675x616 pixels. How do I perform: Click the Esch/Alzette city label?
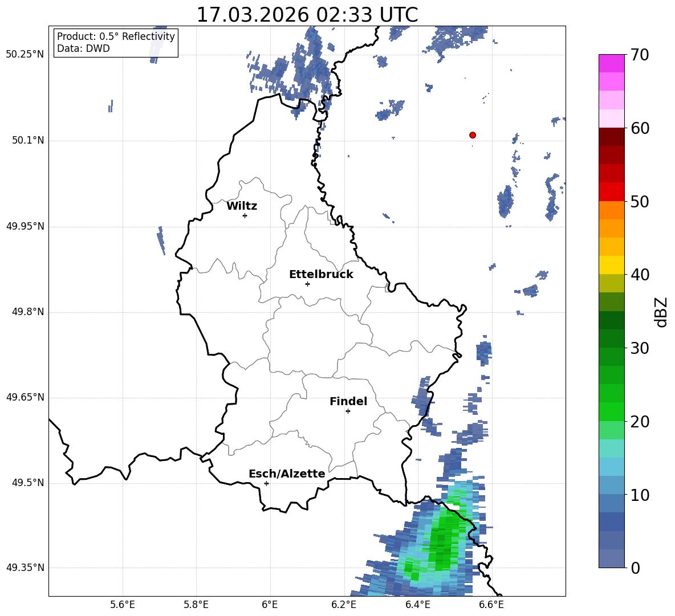[287, 474]
